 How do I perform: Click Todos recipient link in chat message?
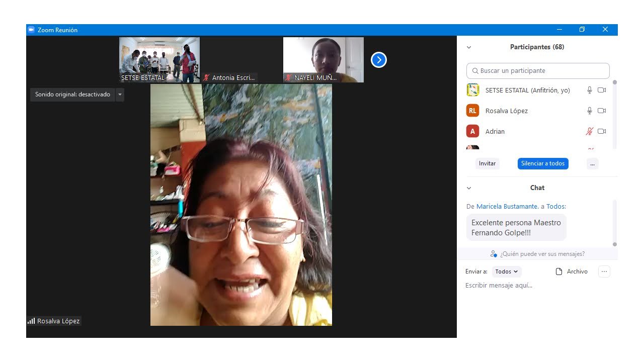pos(555,207)
